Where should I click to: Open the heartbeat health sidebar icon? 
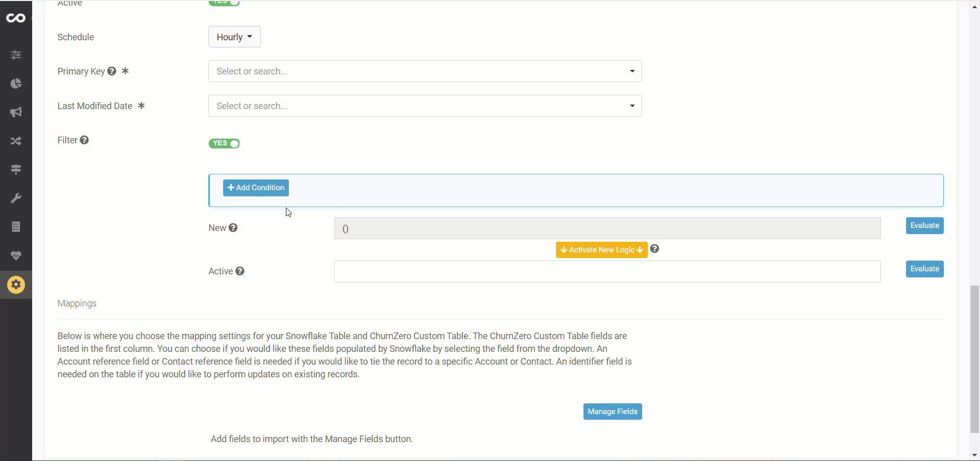click(16, 255)
